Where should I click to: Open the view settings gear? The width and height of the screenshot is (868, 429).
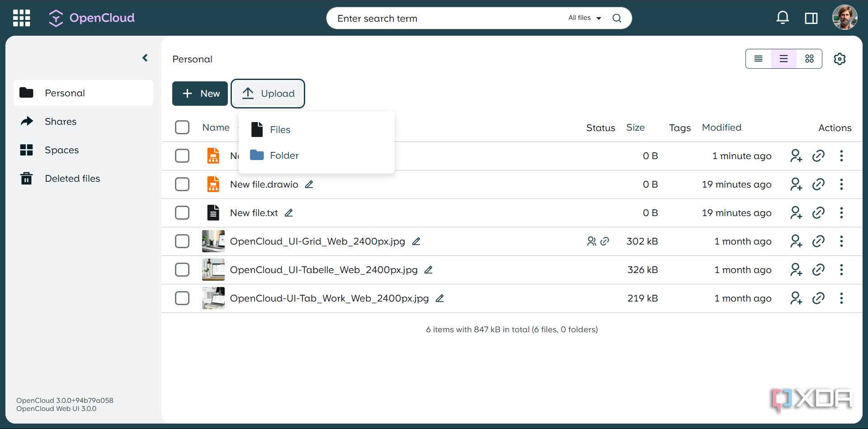point(840,59)
